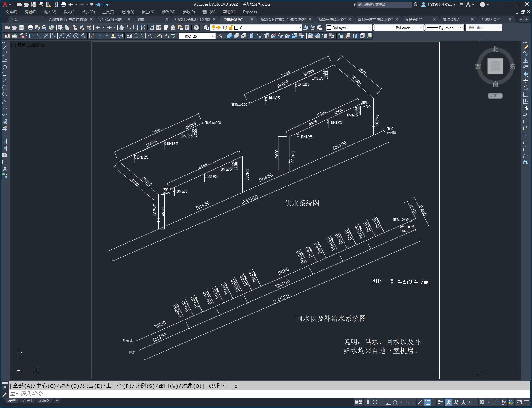Screen dimensions: 532x408
Task: Open the QuickCalc calculator icon
Action: click(x=187, y=28)
